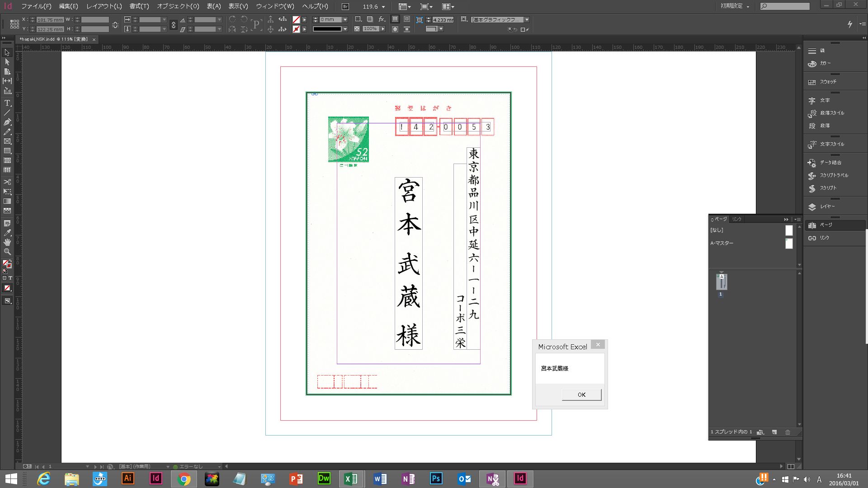
Task: Select the Scissors tool
Action: coord(7,182)
